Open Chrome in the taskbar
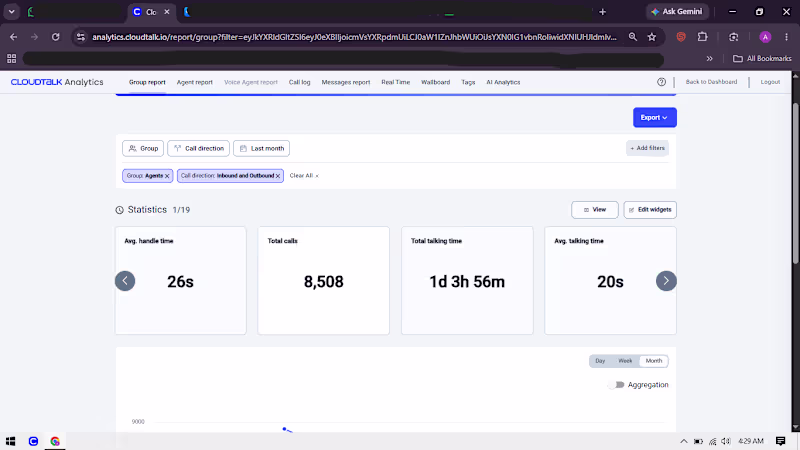This screenshot has width=800, height=450. click(x=55, y=441)
